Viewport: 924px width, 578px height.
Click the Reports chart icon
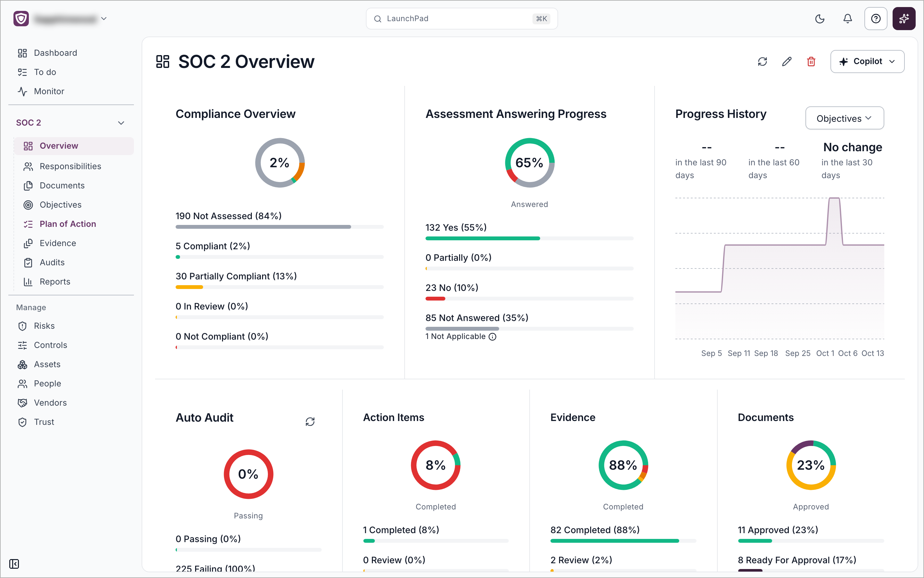click(28, 282)
